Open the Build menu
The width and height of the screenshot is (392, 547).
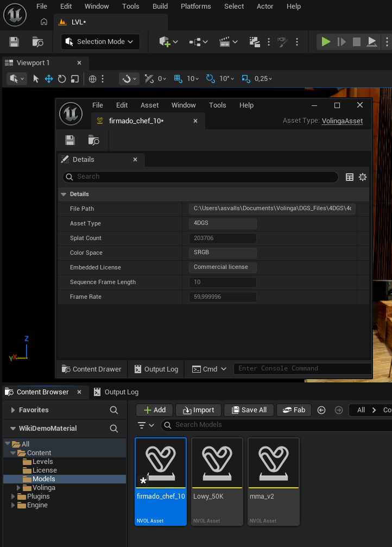160,7
